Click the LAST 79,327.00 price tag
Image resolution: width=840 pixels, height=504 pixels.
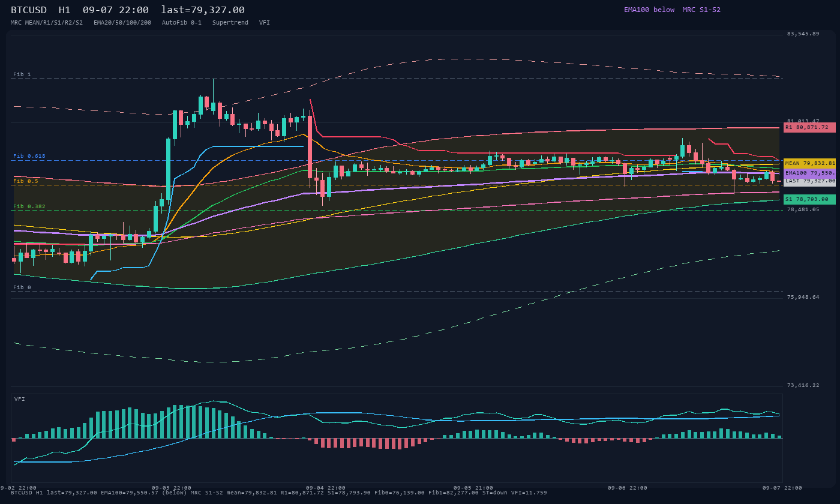coord(809,181)
